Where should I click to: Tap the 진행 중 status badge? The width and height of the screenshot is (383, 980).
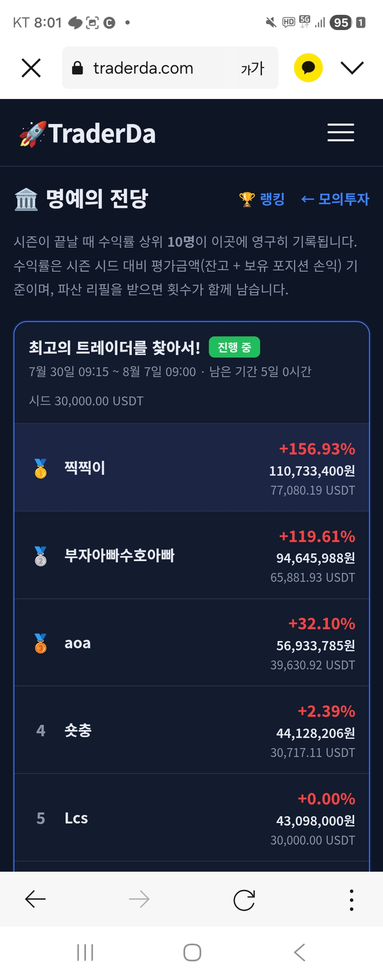tap(234, 347)
